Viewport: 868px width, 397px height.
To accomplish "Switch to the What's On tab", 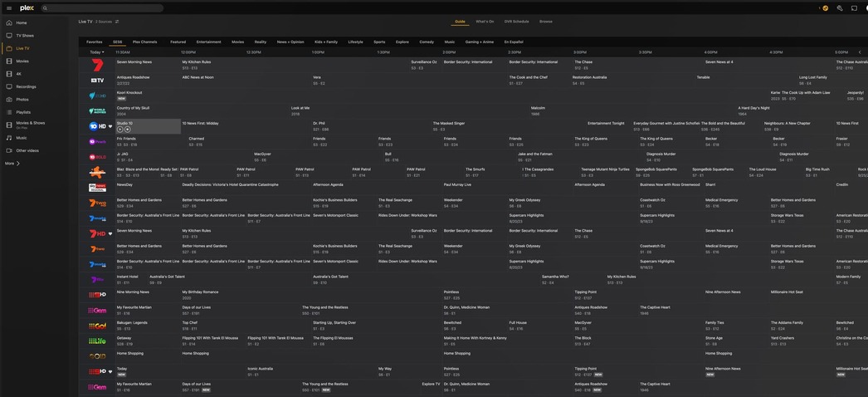I will (485, 22).
